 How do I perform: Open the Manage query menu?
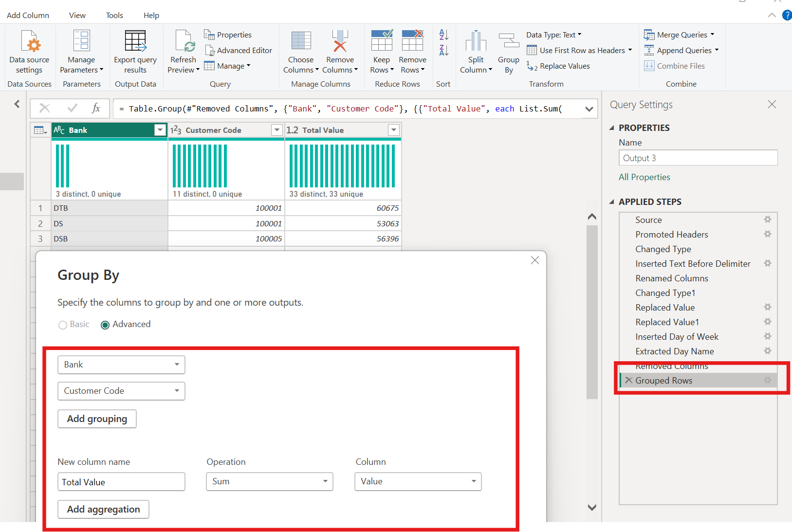(227, 66)
